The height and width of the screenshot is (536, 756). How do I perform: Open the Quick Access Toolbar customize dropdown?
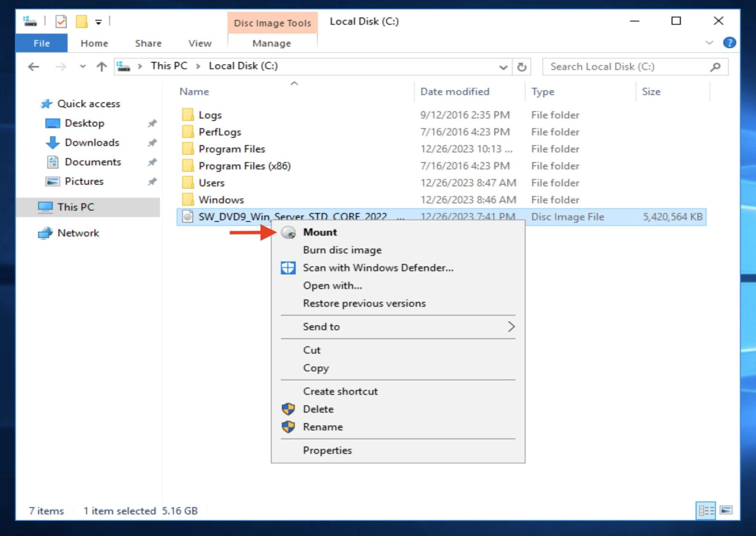(x=98, y=22)
